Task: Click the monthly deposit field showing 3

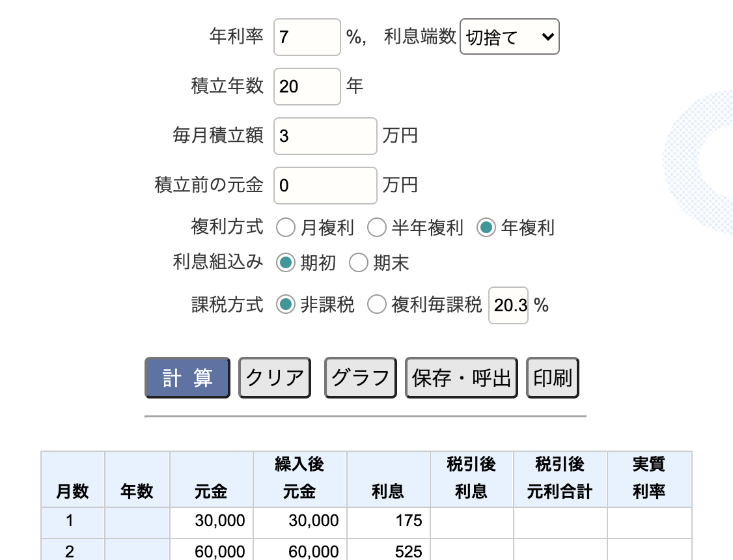Action: tap(324, 135)
